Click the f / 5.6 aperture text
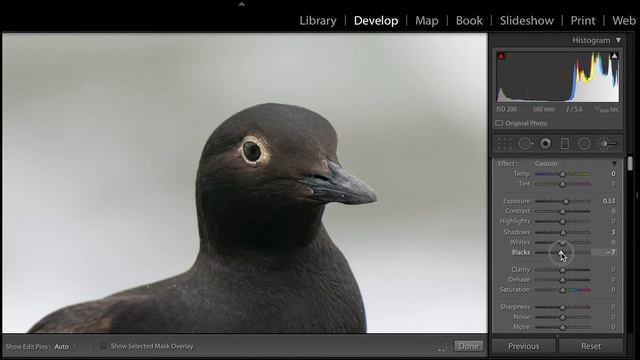Image resolution: width=640 pixels, height=360 pixels. [x=574, y=109]
